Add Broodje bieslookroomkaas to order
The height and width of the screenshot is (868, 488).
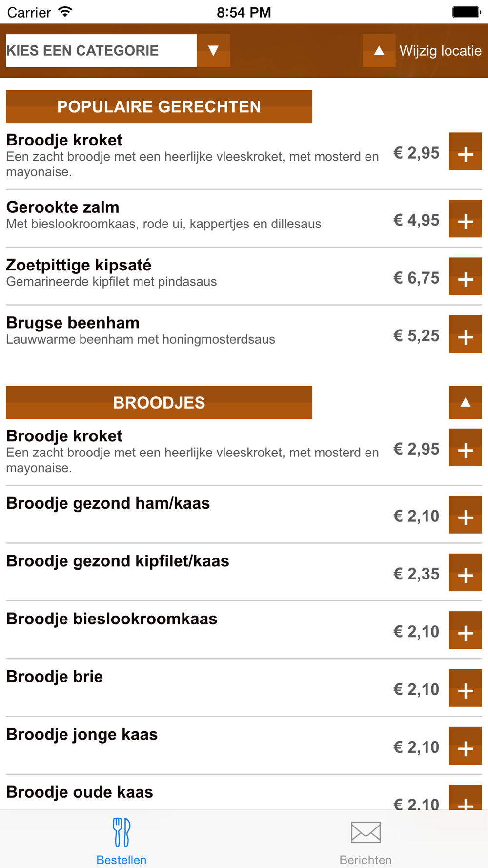(x=466, y=630)
